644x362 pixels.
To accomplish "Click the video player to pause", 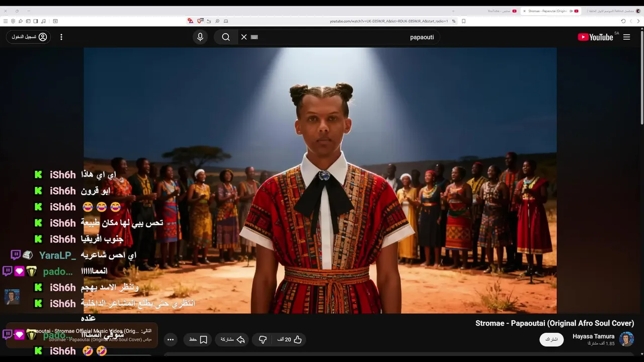I will pyautogui.click(x=320, y=180).
